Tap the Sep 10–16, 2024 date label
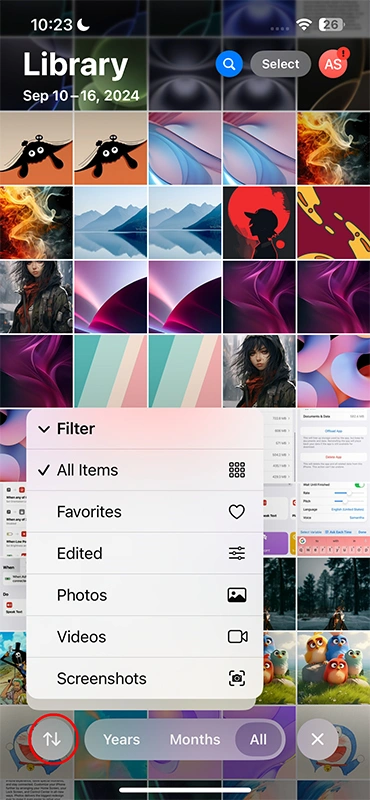This screenshot has width=370, height=800. (81, 96)
